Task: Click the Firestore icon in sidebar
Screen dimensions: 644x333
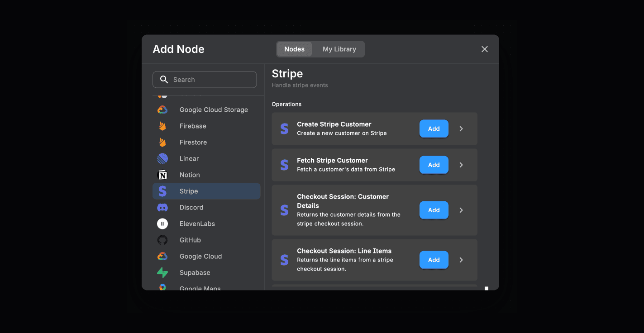Action: click(x=162, y=143)
